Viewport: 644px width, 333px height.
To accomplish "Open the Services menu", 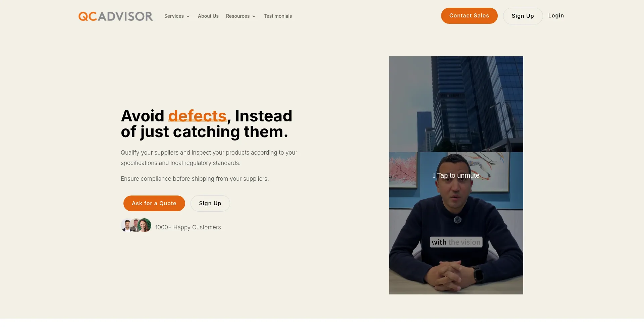I will 174,16.
